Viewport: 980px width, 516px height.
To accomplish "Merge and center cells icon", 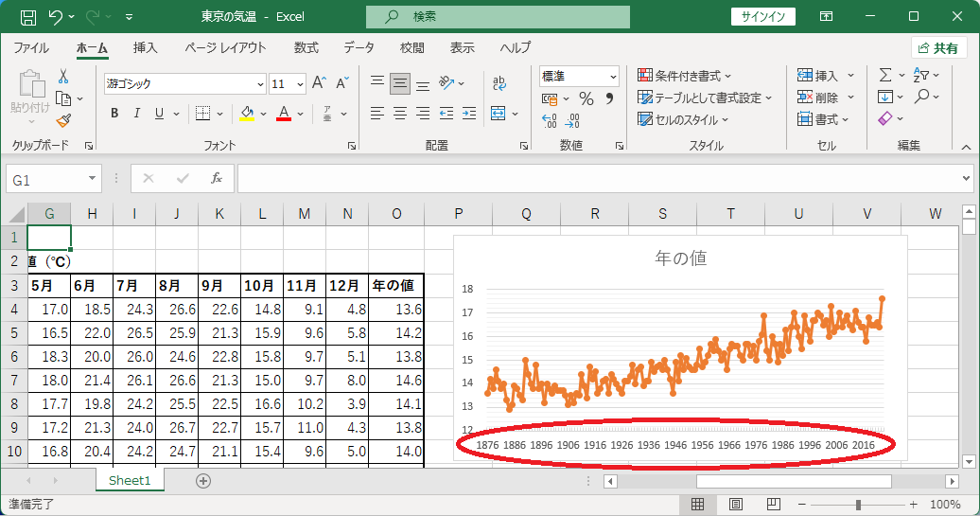I will pyautogui.click(x=499, y=114).
